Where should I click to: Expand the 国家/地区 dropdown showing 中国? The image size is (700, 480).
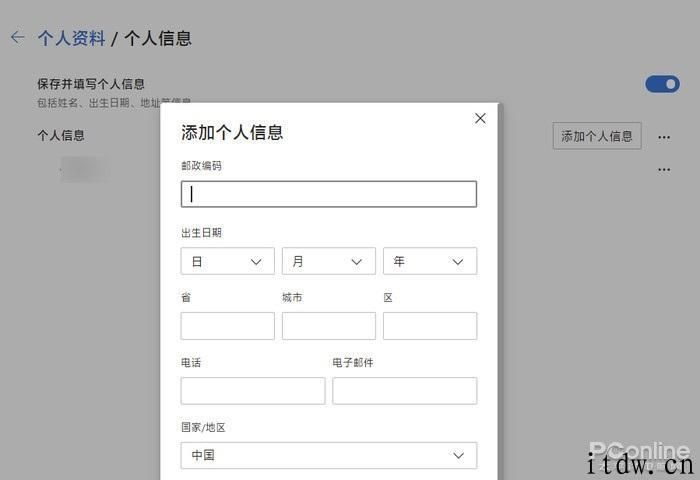(x=329, y=455)
